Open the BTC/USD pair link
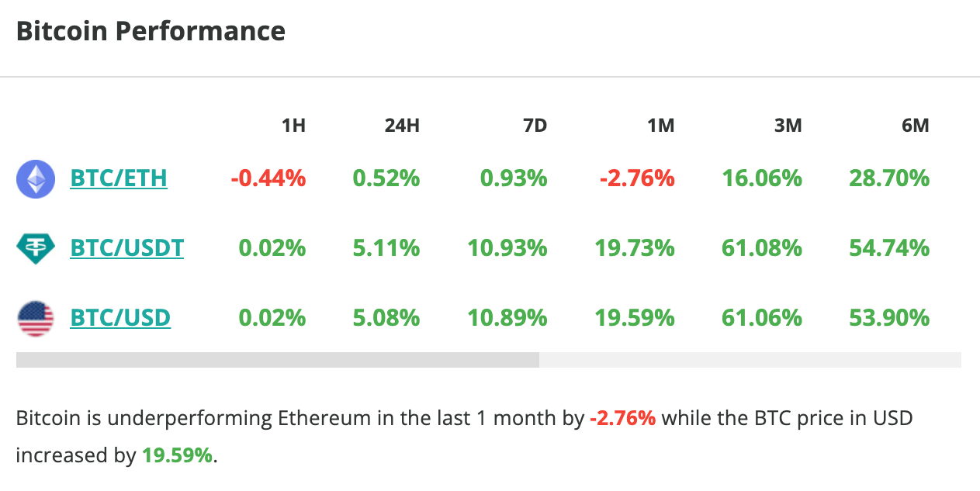The image size is (980, 491). [x=120, y=318]
